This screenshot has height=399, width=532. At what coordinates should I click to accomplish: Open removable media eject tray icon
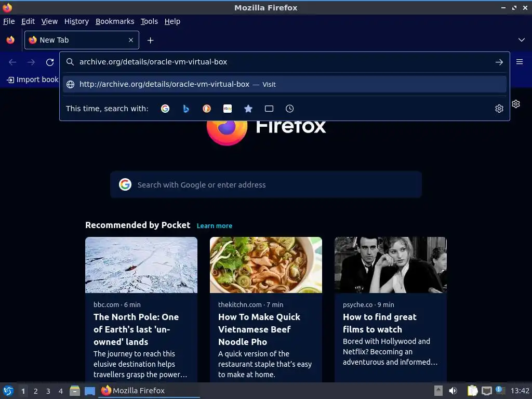438,391
